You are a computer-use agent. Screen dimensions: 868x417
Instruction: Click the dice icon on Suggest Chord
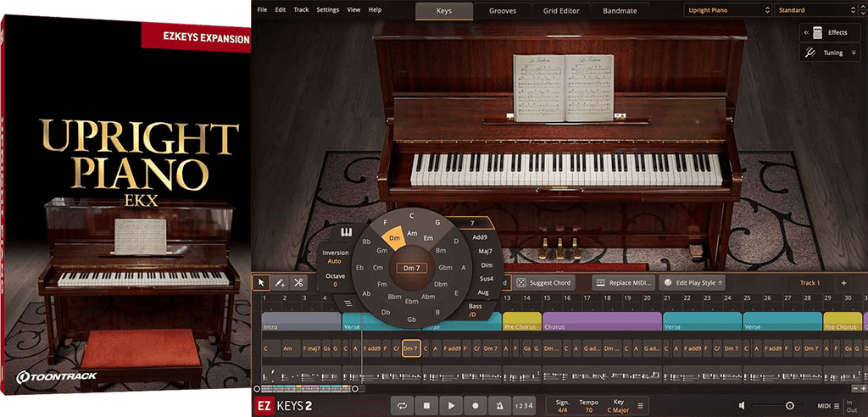[x=521, y=282]
